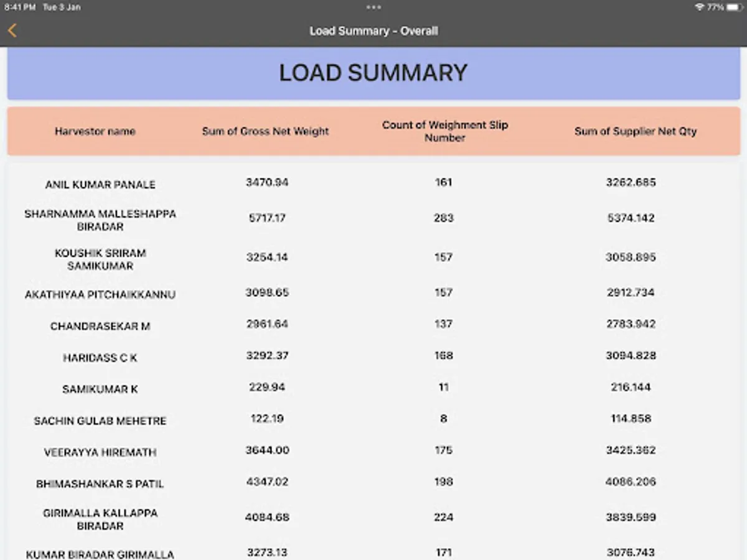Click the gross weight value 5717.17
The width and height of the screenshot is (747, 560).
(267, 218)
